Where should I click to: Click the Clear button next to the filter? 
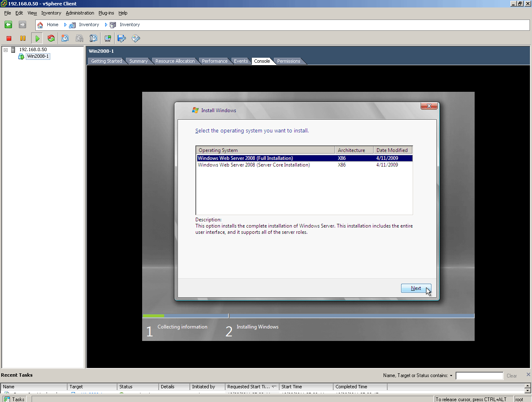[x=512, y=376]
